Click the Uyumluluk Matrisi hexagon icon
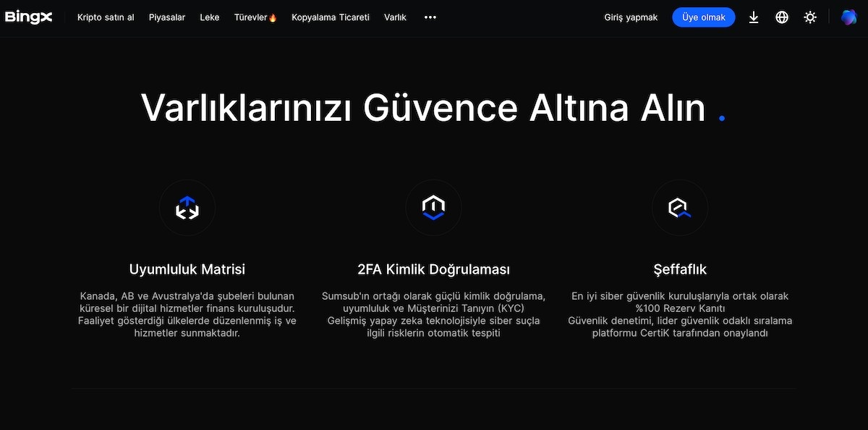The width and height of the screenshot is (868, 430). coord(187,207)
